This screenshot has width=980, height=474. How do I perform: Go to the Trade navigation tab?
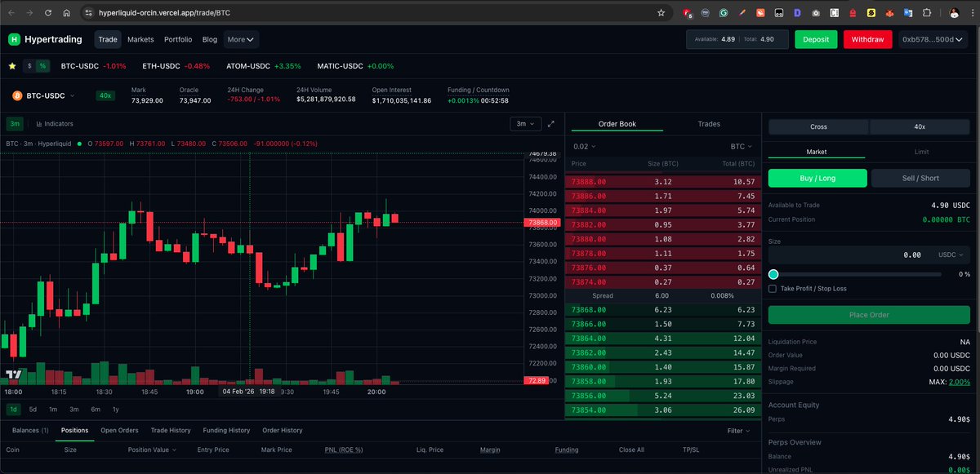point(107,39)
